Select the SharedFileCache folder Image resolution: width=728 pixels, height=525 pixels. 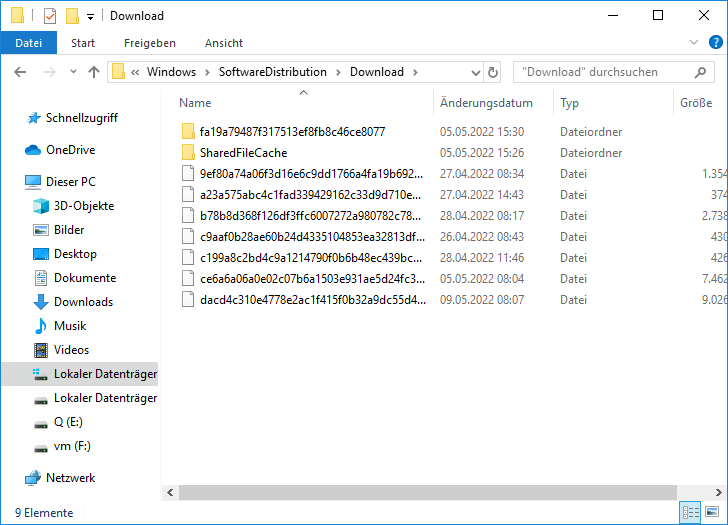[x=244, y=153]
